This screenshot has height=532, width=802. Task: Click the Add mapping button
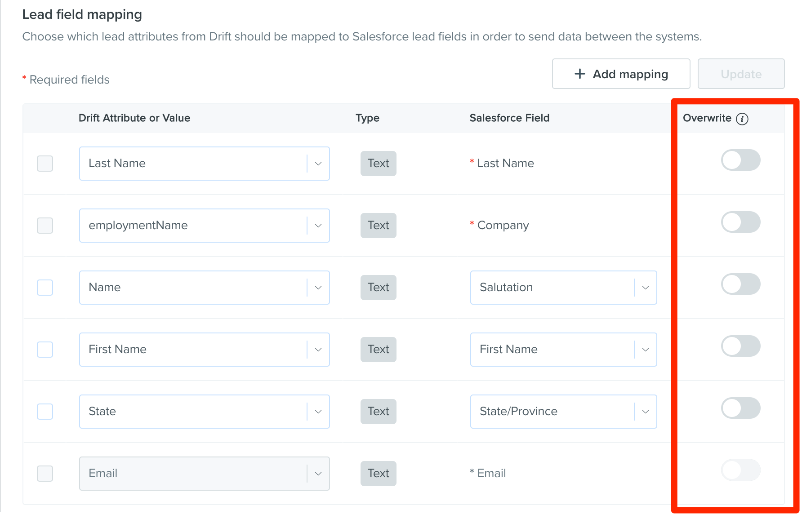(621, 74)
